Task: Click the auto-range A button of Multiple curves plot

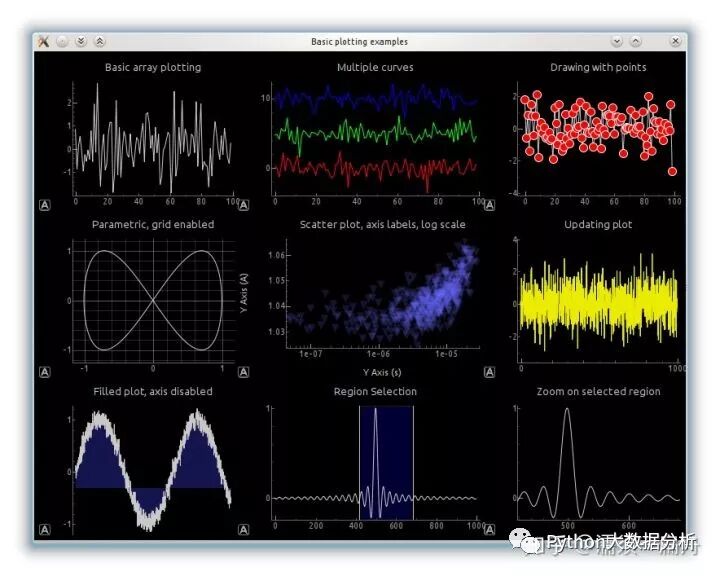Action: [x=244, y=205]
